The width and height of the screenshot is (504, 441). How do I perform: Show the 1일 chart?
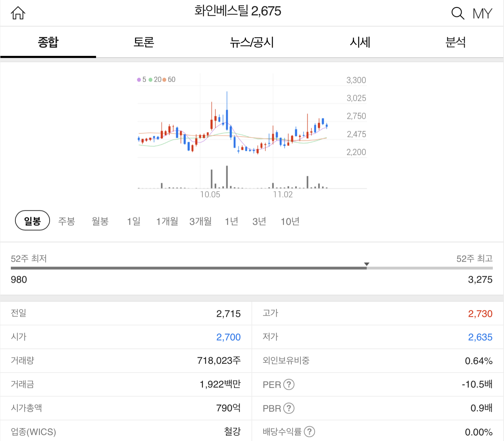134,221
